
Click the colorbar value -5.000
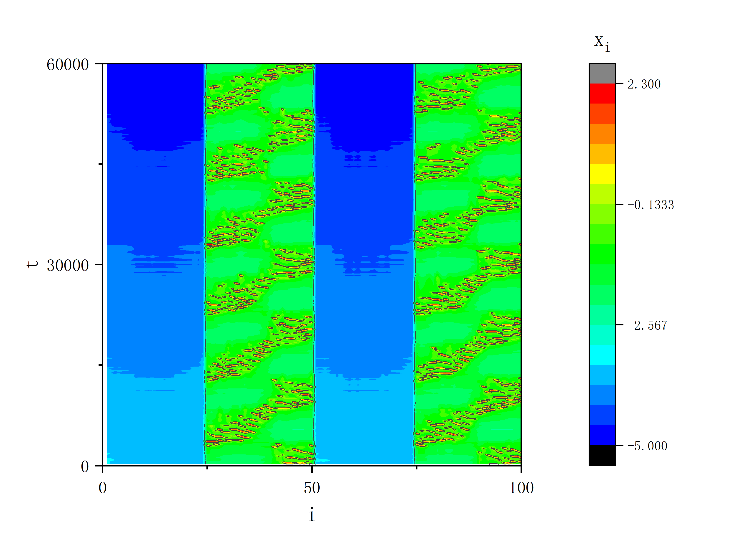pyautogui.click(x=647, y=446)
